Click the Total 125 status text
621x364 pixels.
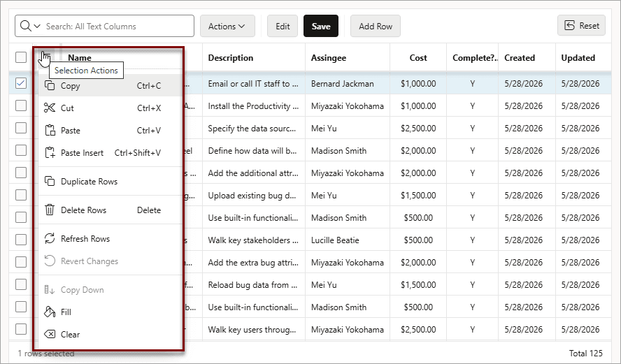point(586,354)
